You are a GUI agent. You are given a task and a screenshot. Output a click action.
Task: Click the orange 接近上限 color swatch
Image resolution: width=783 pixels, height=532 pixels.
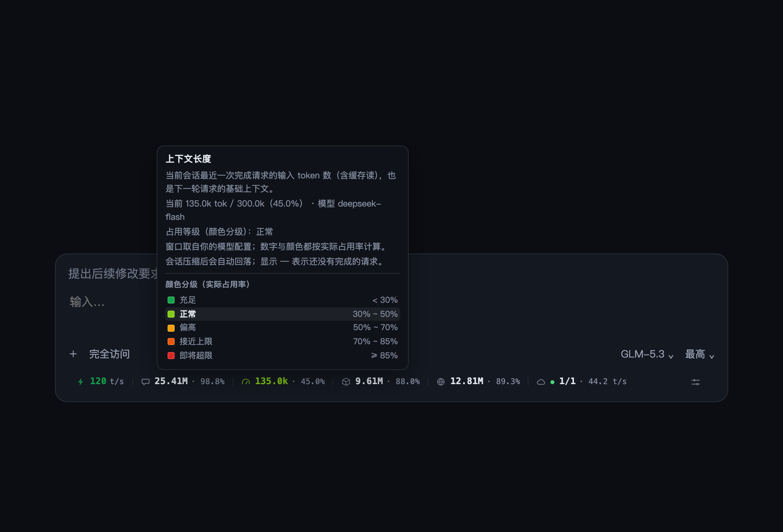point(171,341)
